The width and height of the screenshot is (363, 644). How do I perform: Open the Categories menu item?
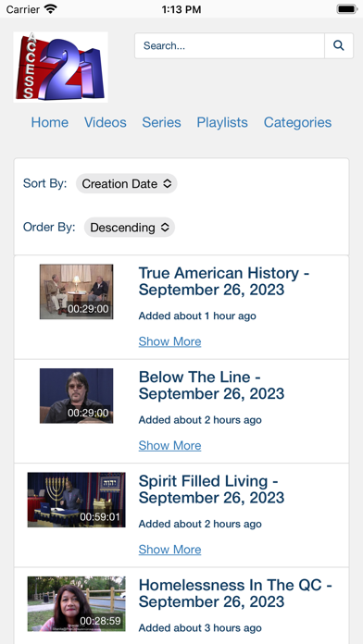tap(297, 122)
